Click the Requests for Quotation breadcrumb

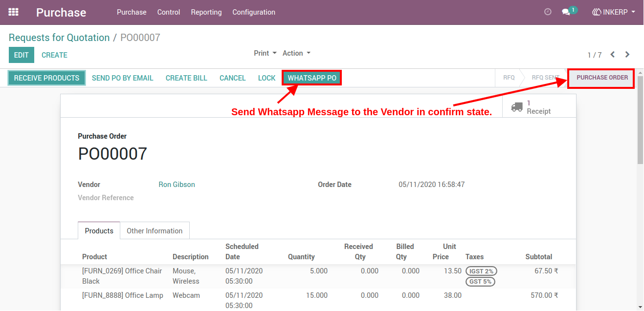pos(59,38)
